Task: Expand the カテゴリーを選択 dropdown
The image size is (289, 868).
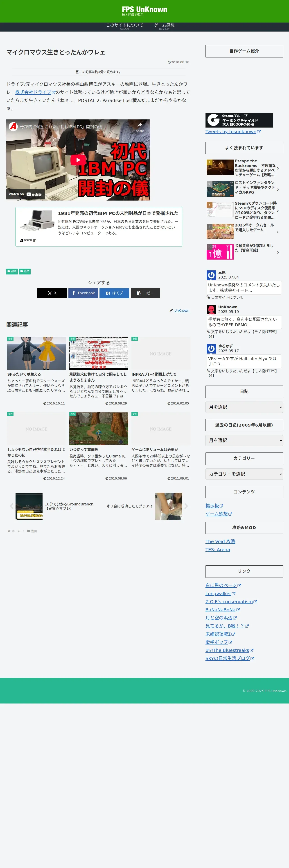Action: pos(244,474)
